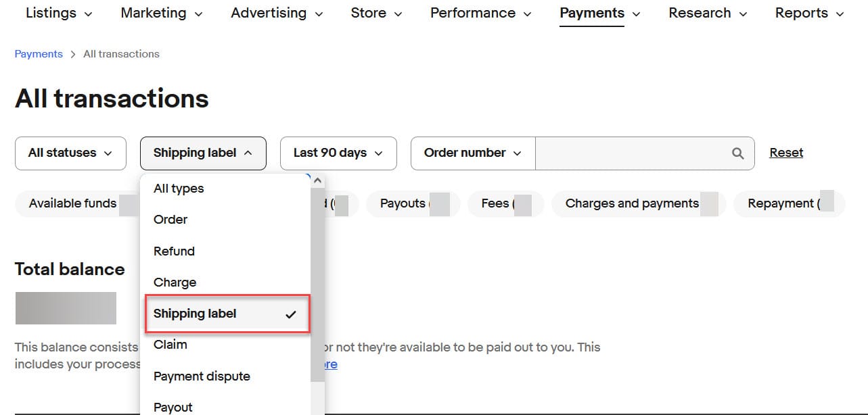The height and width of the screenshot is (415, 868).
Task: Click the Reset filters link
Action: (x=786, y=153)
